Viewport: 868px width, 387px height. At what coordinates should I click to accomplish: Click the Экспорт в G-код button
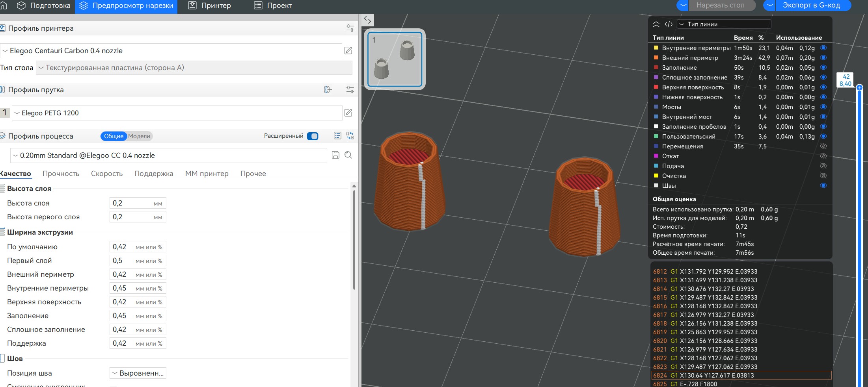pos(811,6)
